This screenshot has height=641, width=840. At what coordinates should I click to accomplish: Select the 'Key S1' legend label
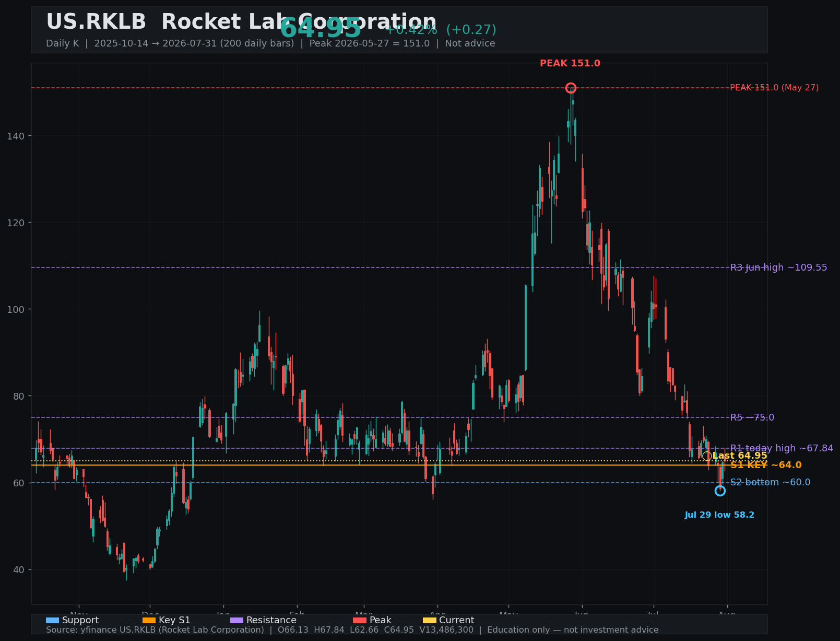click(x=174, y=621)
